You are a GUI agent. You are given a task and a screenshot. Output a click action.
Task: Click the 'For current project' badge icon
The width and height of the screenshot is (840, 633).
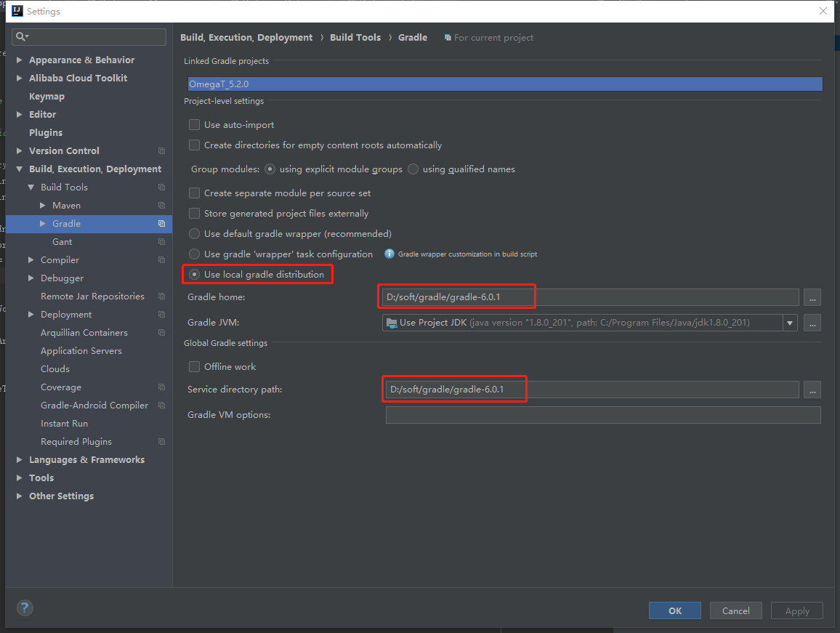[x=448, y=37]
